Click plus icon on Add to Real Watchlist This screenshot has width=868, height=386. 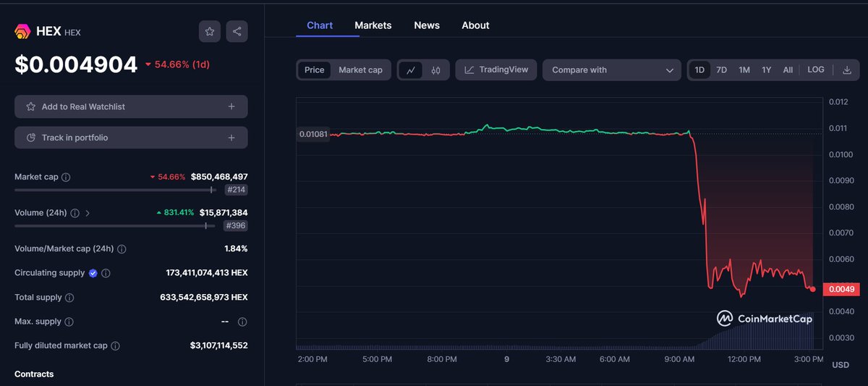(231, 106)
